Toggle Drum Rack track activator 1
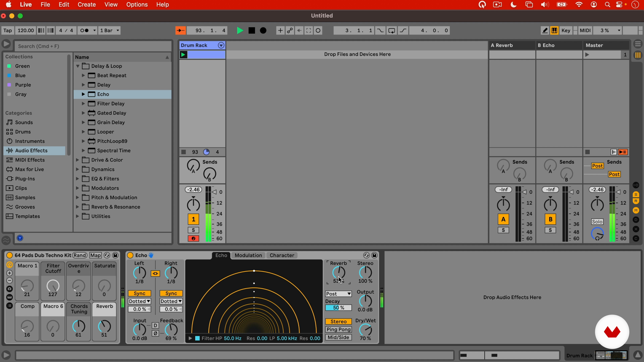 tap(193, 219)
